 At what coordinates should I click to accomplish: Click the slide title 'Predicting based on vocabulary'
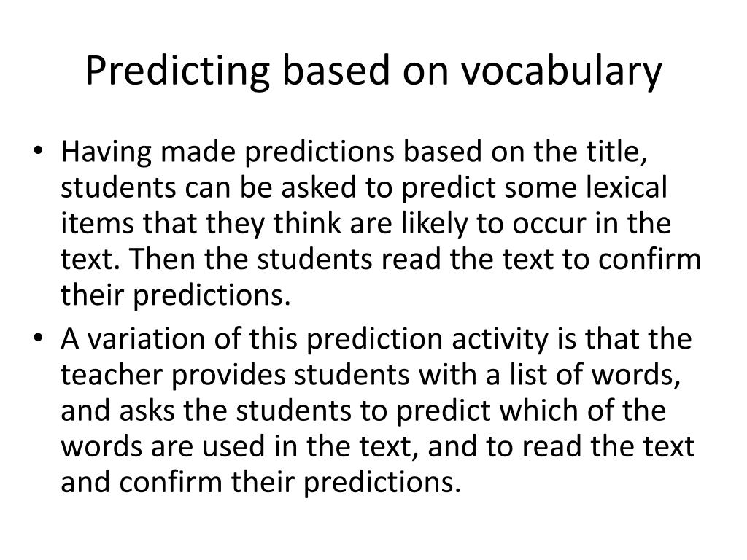[x=373, y=71]
